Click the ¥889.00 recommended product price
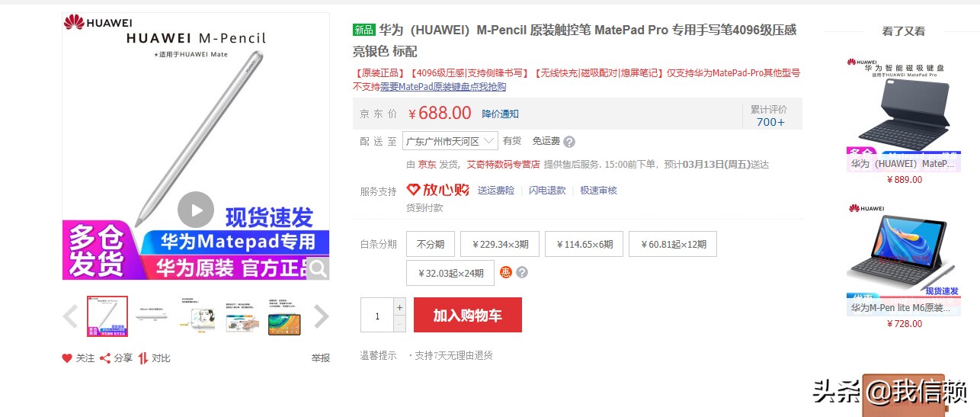980x417 pixels. (905, 180)
